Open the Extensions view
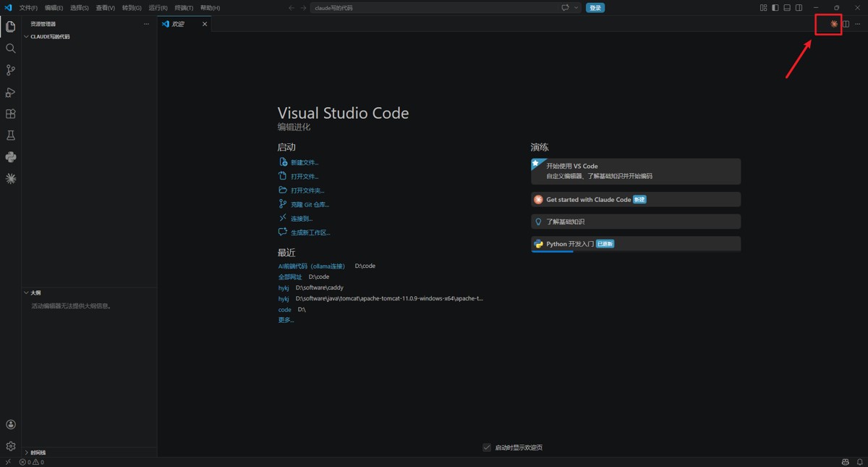 pyautogui.click(x=11, y=114)
